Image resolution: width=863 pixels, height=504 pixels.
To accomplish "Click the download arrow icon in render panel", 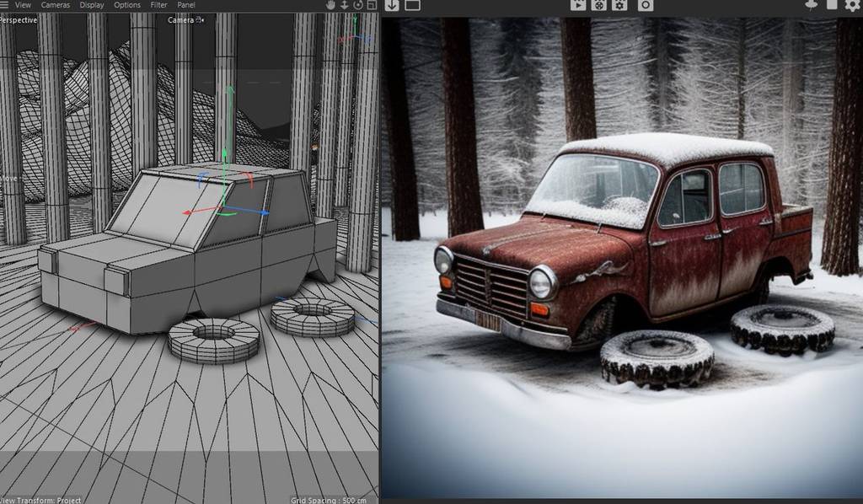I will click(x=392, y=5).
